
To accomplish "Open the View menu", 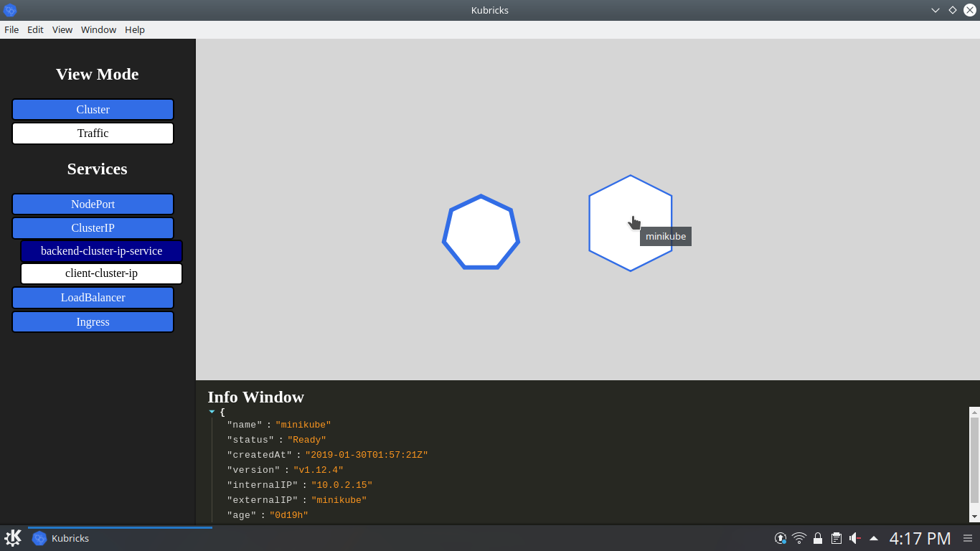I will [62, 29].
